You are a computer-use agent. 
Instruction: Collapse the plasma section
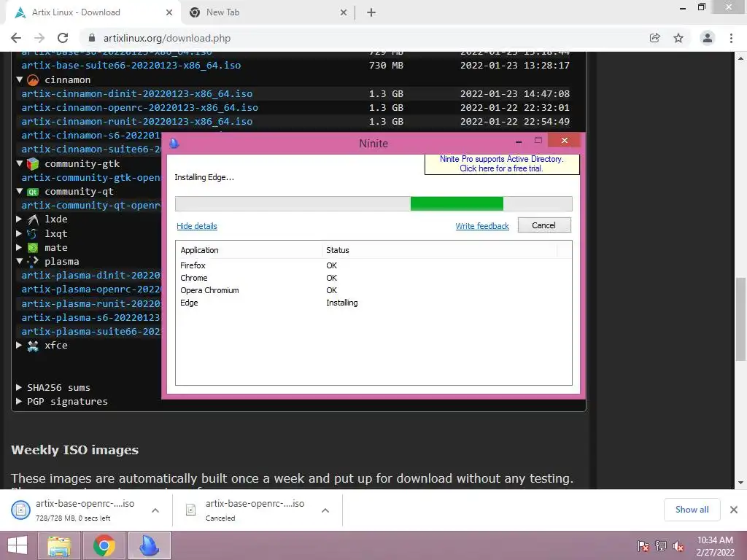coord(20,262)
